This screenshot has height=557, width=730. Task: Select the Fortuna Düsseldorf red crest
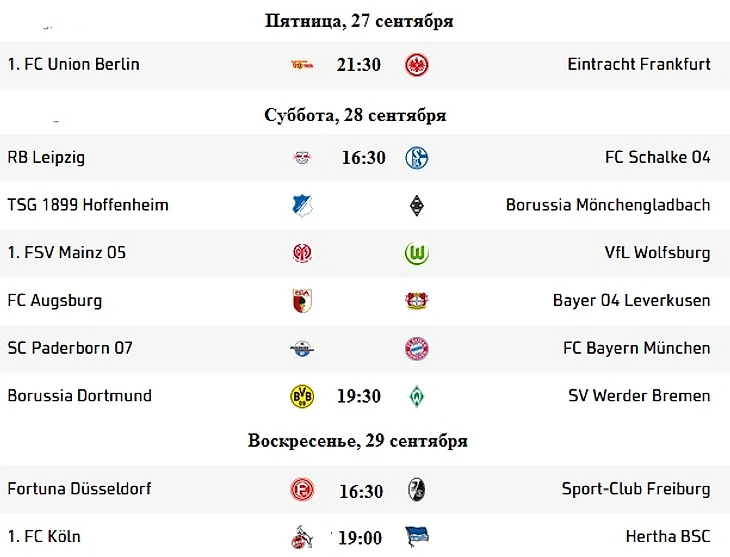(x=302, y=490)
